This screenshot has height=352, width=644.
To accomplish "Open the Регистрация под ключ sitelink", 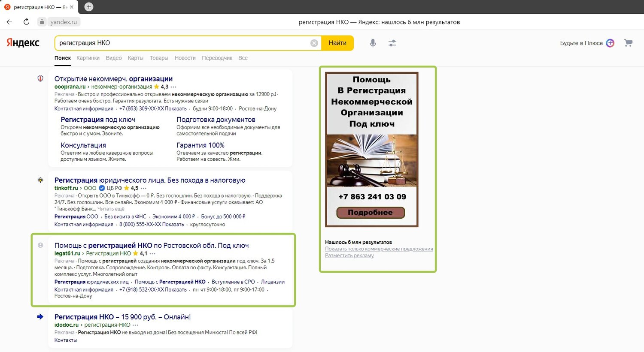I will click(98, 120).
